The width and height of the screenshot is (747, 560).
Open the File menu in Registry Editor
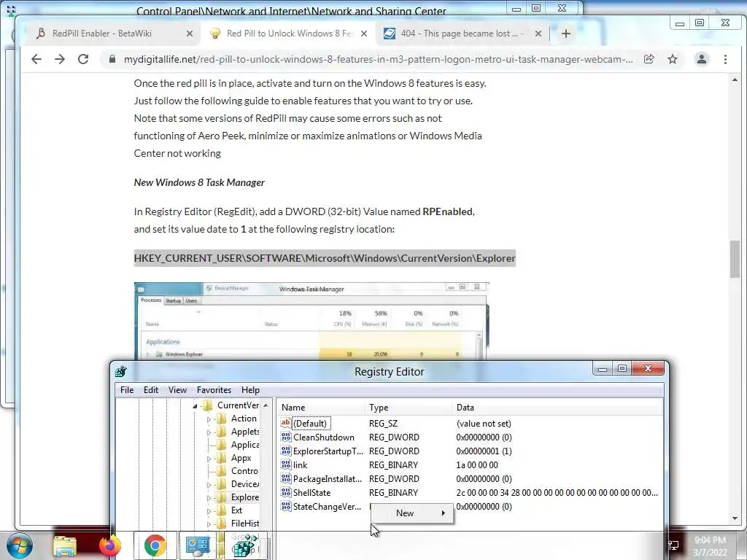click(127, 390)
